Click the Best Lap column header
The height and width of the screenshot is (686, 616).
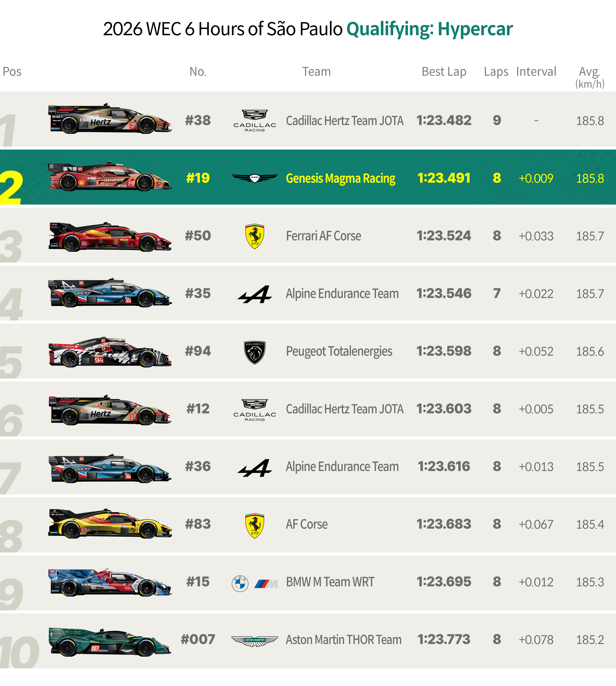[444, 72]
